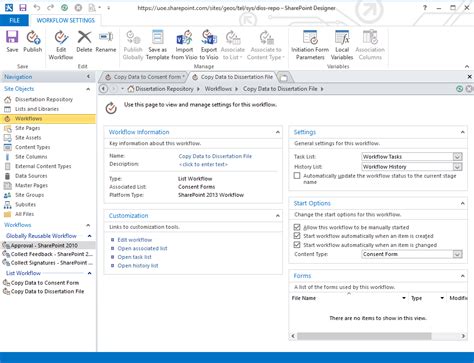This screenshot has width=474, height=363.
Task: Click quick access Save icon
Action: pos(23,7)
